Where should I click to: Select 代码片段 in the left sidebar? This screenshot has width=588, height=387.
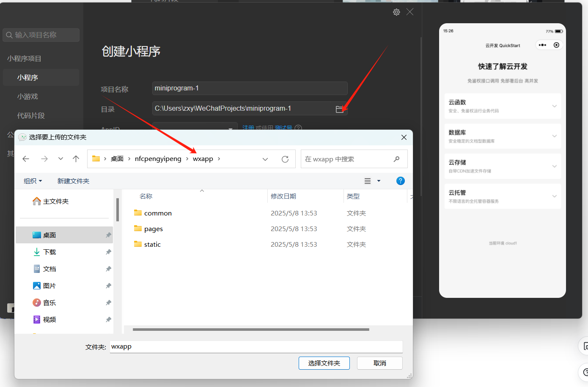[x=31, y=115]
